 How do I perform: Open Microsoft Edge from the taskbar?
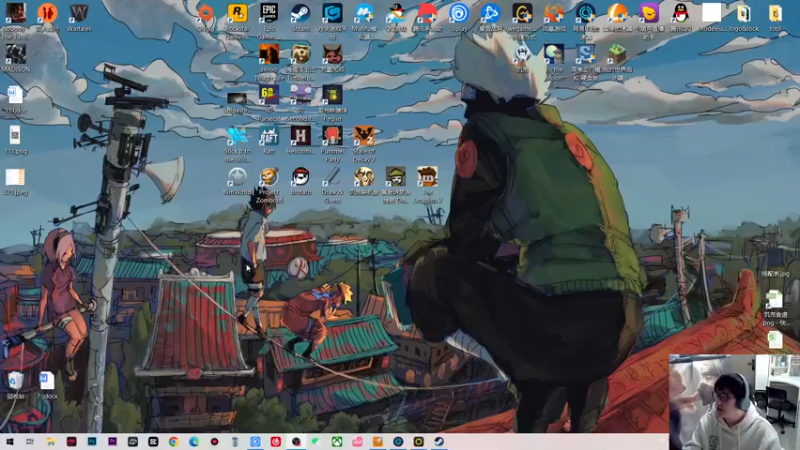tap(194, 441)
